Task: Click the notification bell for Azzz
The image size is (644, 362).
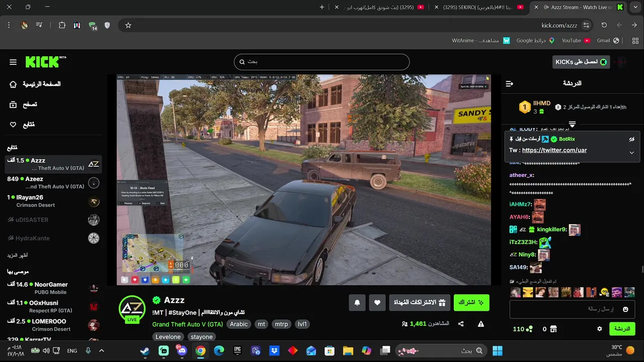Action: pyautogui.click(x=357, y=303)
